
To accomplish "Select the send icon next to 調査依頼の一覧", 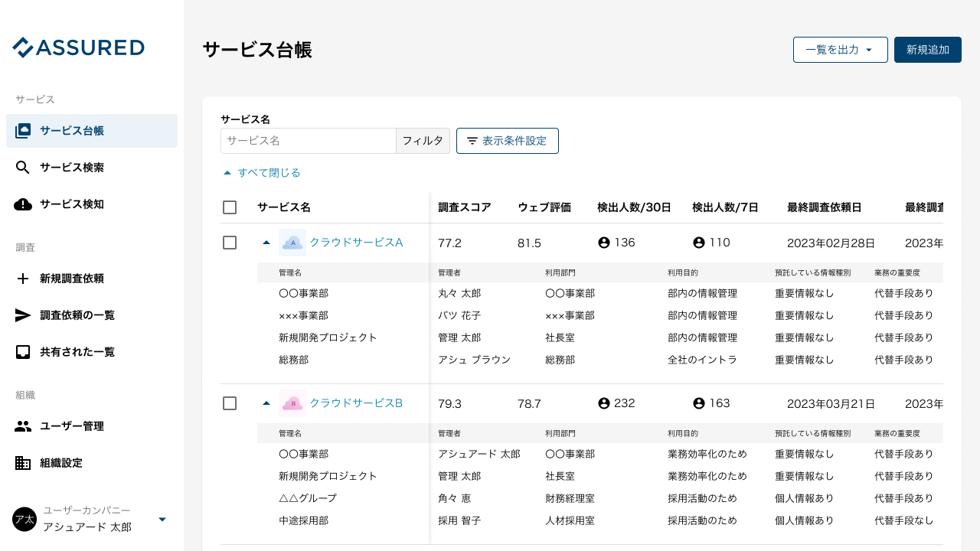I will point(23,315).
